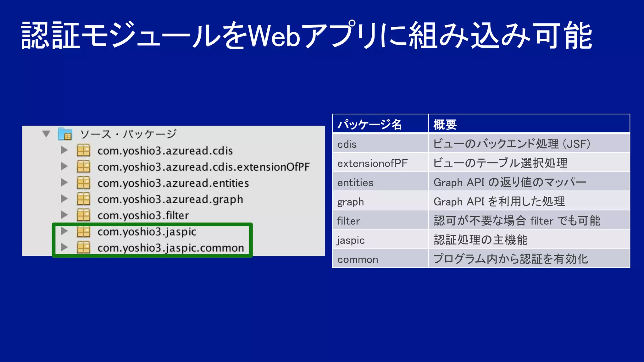Click the common table cell
Screen dimensions: 644x362
[x=380, y=259]
